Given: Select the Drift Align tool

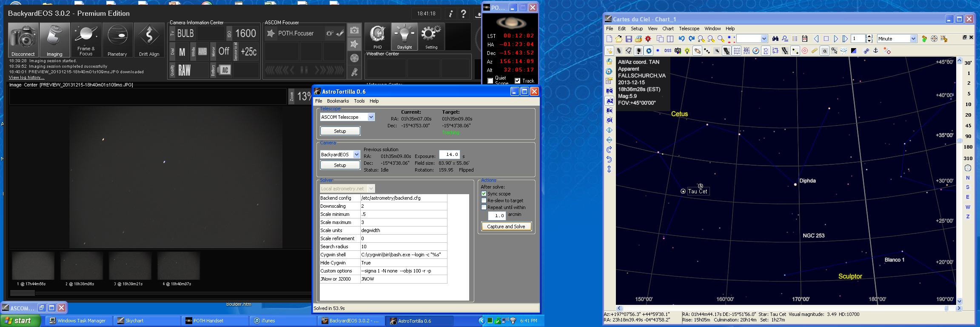Looking at the screenshot, I should 149,40.
